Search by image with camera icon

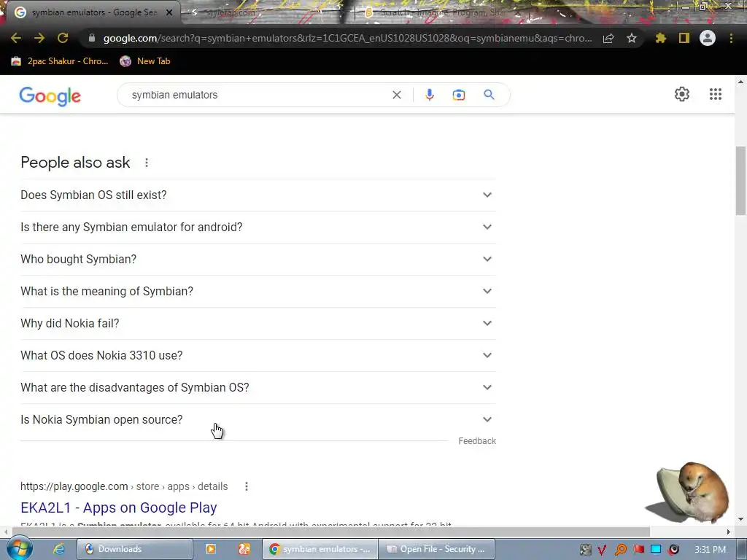459,95
